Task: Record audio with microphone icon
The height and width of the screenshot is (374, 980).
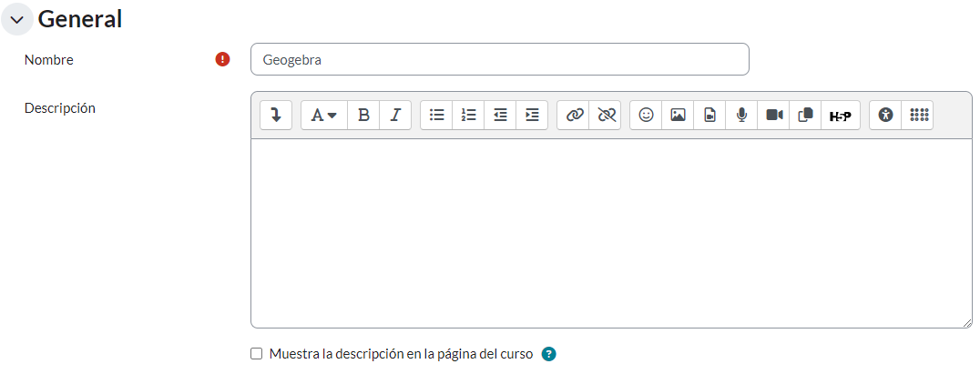Action: pos(741,116)
